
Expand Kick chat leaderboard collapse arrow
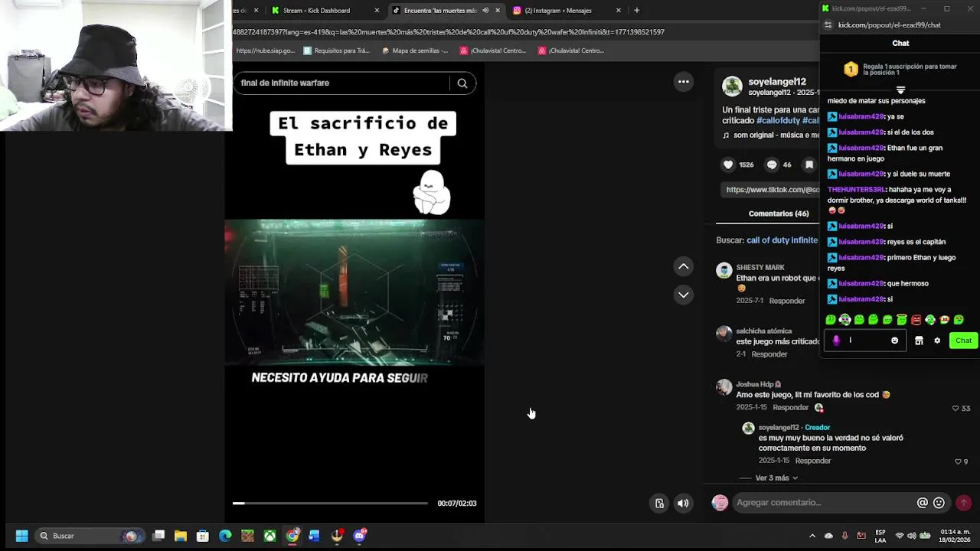click(x=900, y=90)
